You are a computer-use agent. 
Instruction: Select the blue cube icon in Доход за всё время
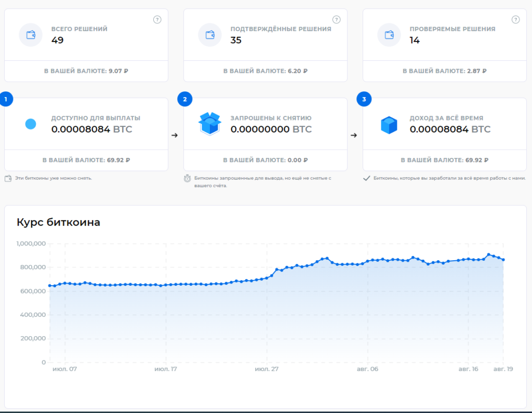389,125
